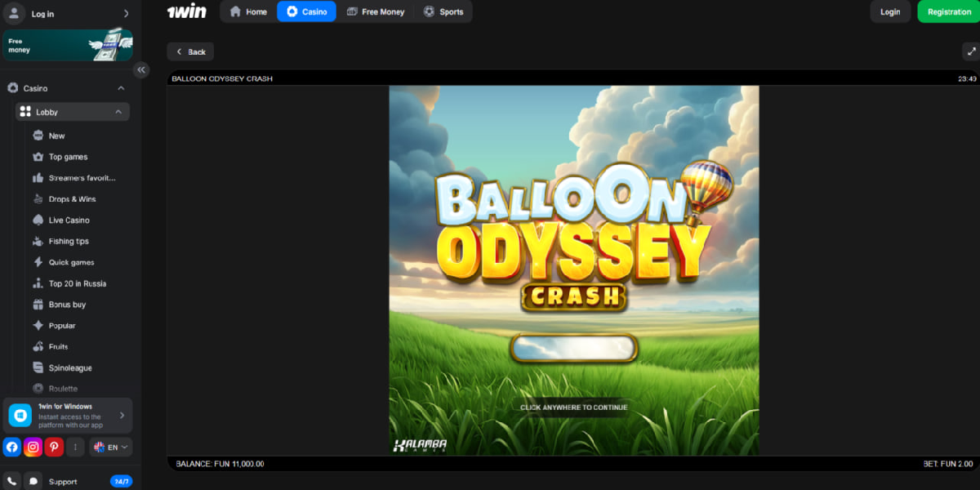
Task: Click the Bonus buy gift icon
Action: tap(38, 305)
